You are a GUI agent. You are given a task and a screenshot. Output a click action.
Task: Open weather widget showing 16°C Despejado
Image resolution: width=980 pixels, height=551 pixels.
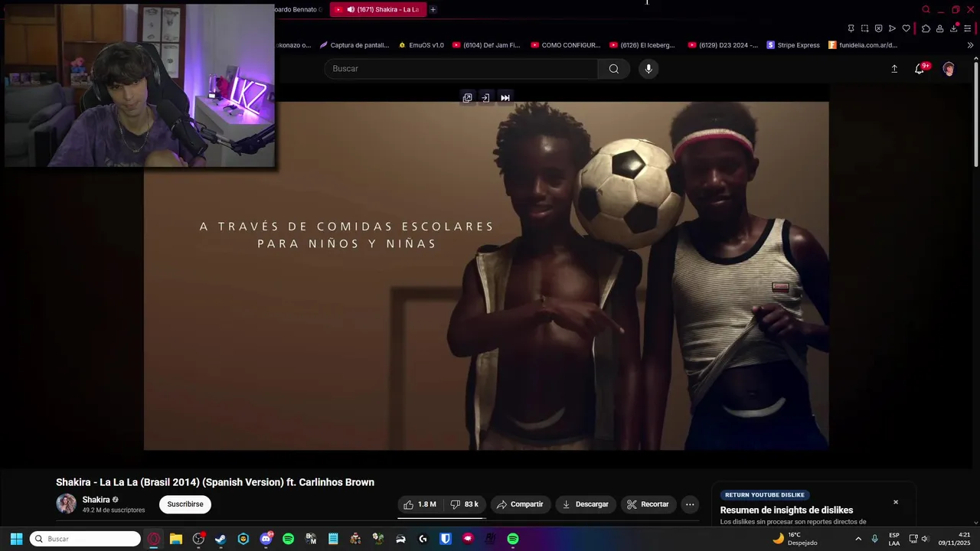point(795,539)
